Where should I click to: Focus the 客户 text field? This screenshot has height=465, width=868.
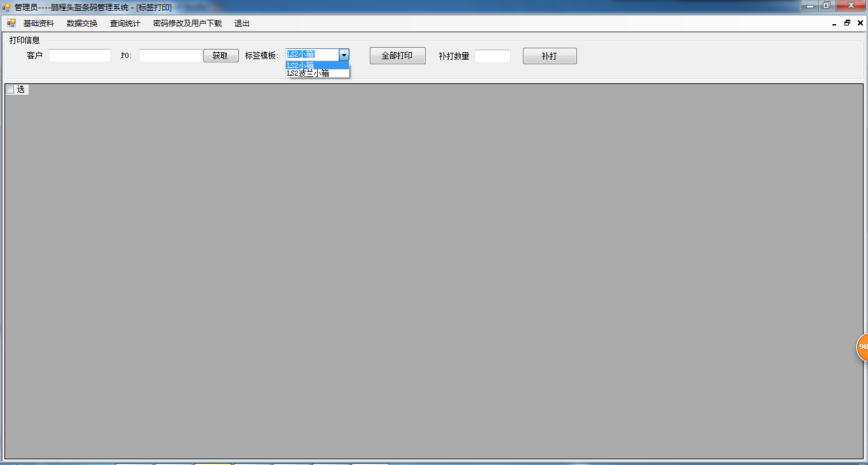point(79,56)
